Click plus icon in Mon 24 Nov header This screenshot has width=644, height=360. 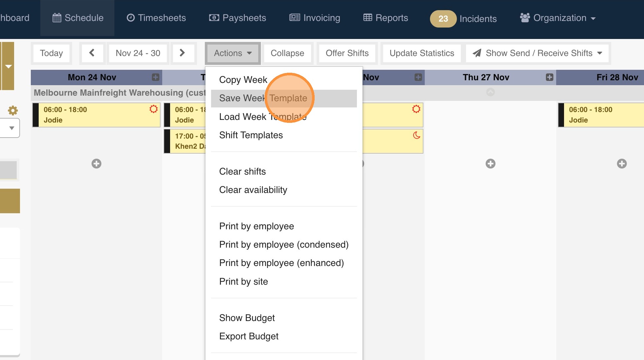click(x=155, y=77)
